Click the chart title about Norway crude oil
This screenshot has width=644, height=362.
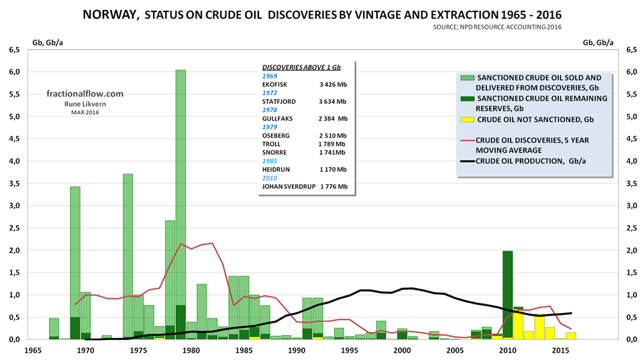click(321, 14)
